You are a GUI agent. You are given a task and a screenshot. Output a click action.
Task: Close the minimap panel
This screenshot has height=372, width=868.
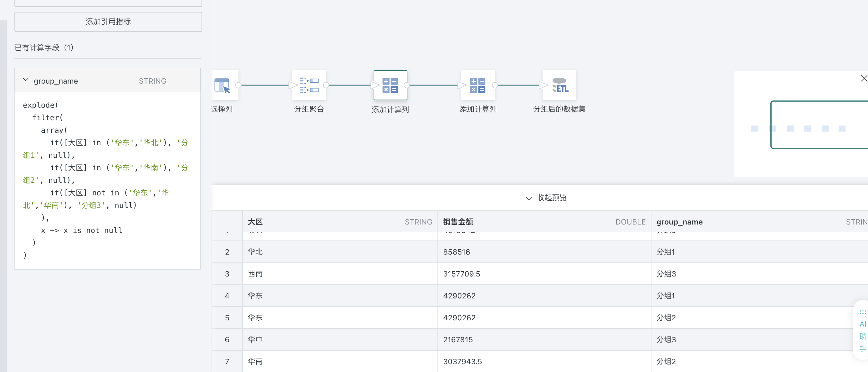[864, 79]
